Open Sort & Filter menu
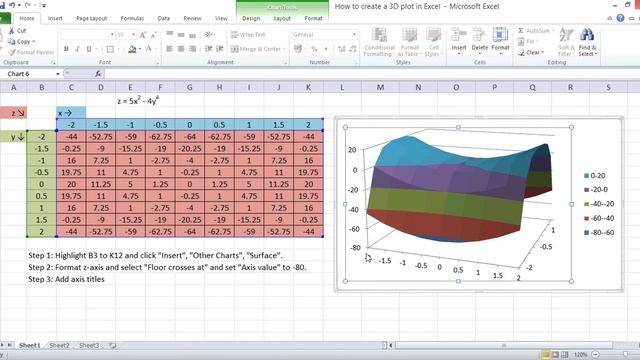This screenshot has width=640, height=360. click(566, 42)
